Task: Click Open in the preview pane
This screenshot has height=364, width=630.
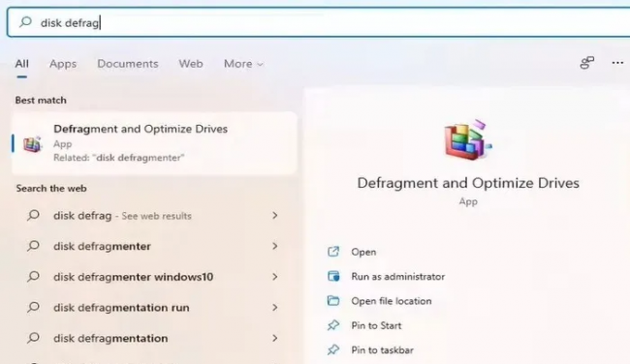Action: pos(363,252)
